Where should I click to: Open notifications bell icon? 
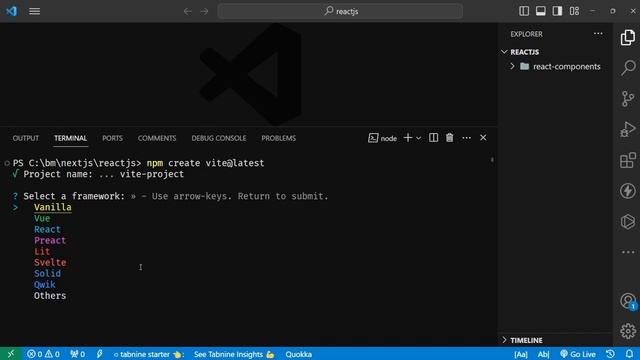tap(629, 354)
